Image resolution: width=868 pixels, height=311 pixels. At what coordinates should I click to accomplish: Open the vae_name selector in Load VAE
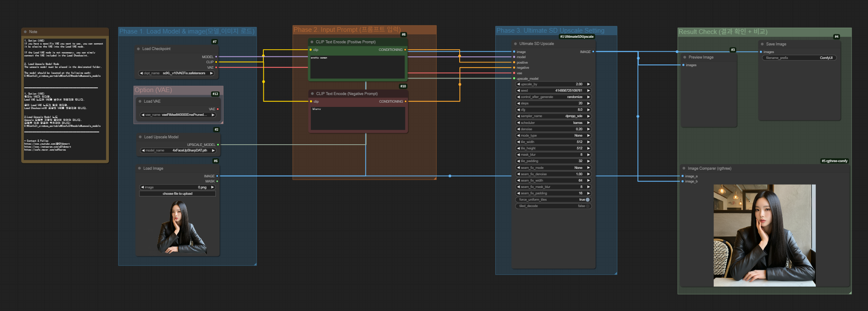click(178, 115)
